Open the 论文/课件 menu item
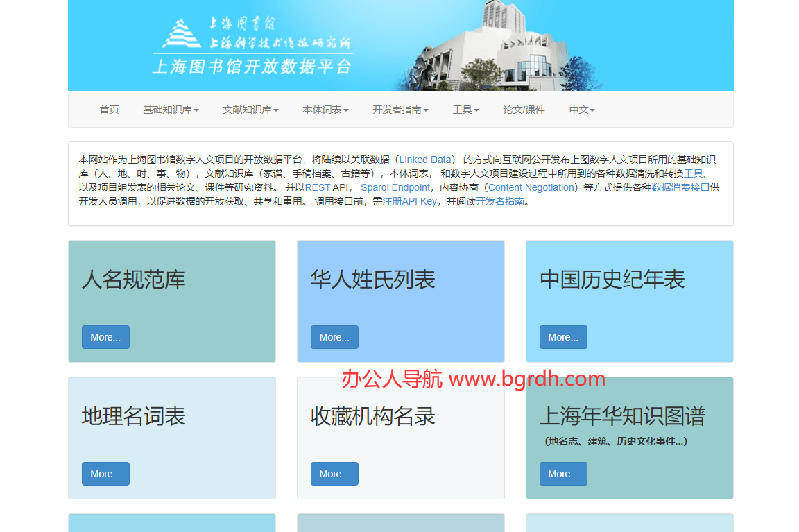 [x=524, y=109]
